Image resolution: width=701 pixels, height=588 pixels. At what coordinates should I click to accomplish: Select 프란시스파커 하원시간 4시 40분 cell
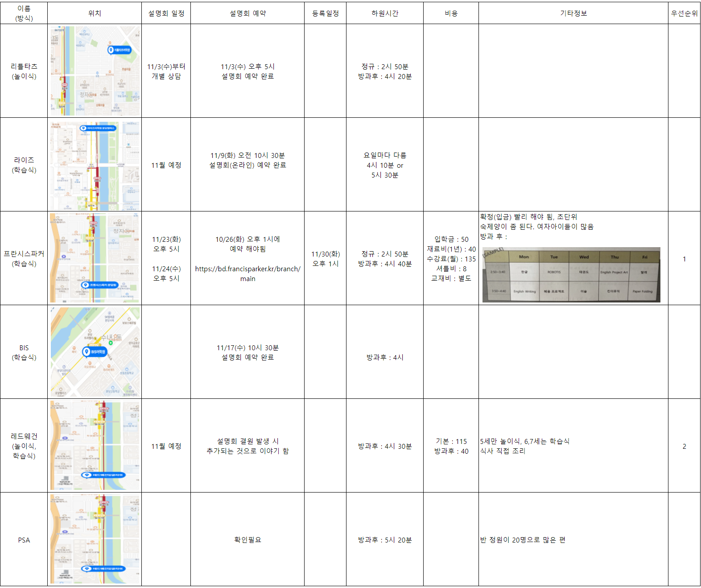pyautogui.click(x=385, y=258)
